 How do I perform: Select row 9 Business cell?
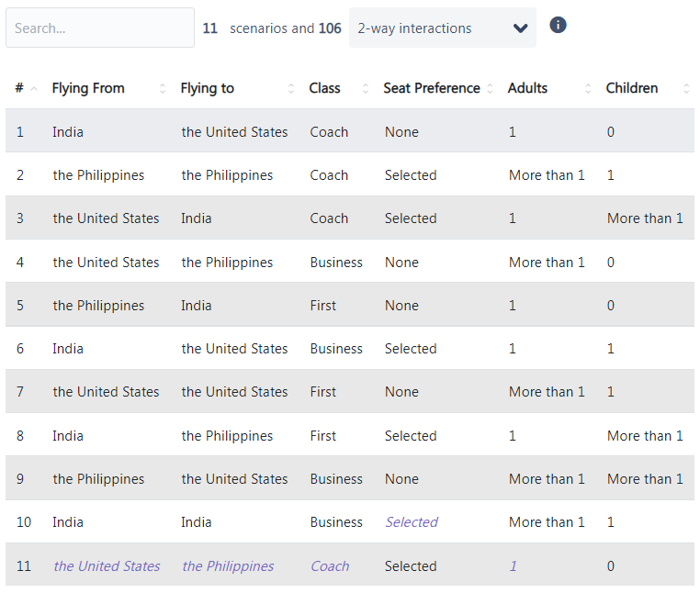click(335, 479)
